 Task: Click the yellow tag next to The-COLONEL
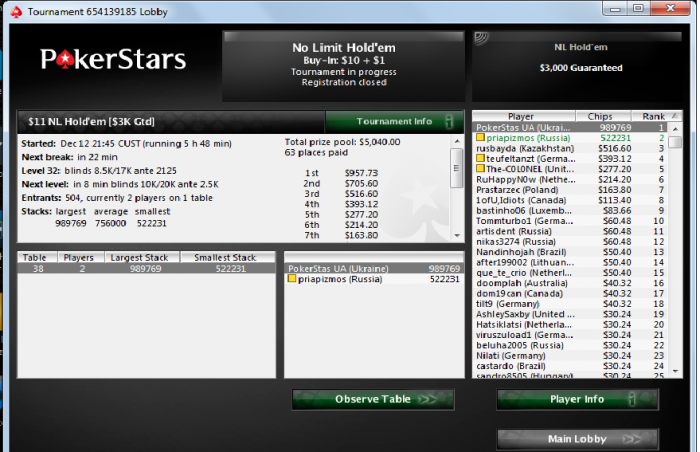pos(480,168)
